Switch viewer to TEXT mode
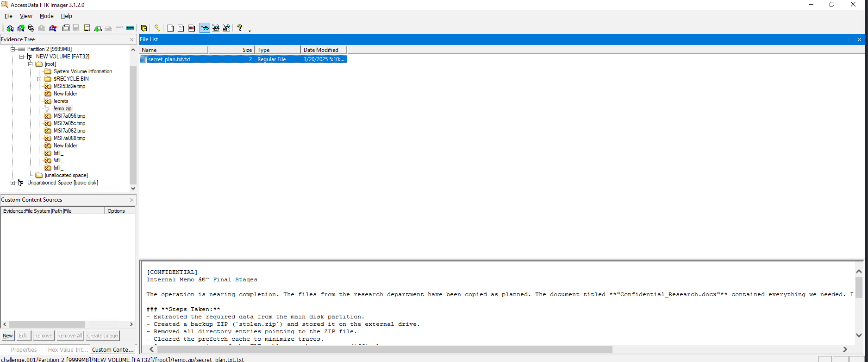Screen dimensions: 868x362 216,28
